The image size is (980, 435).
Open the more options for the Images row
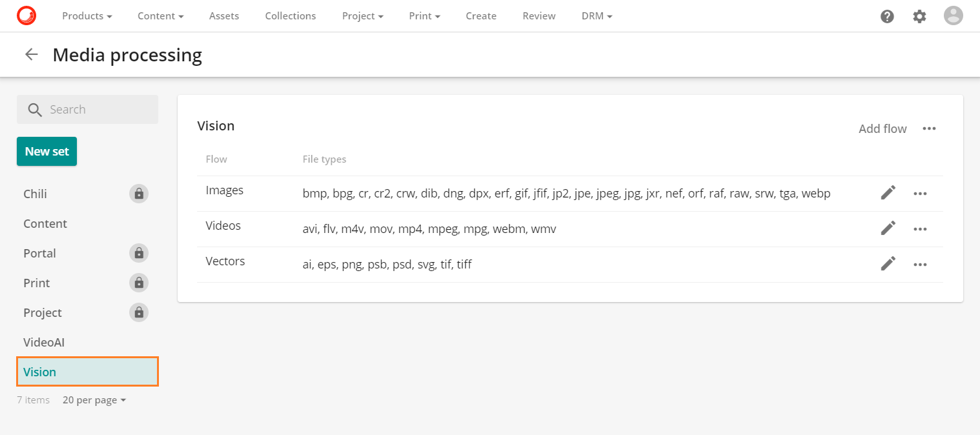click(921, 193)
